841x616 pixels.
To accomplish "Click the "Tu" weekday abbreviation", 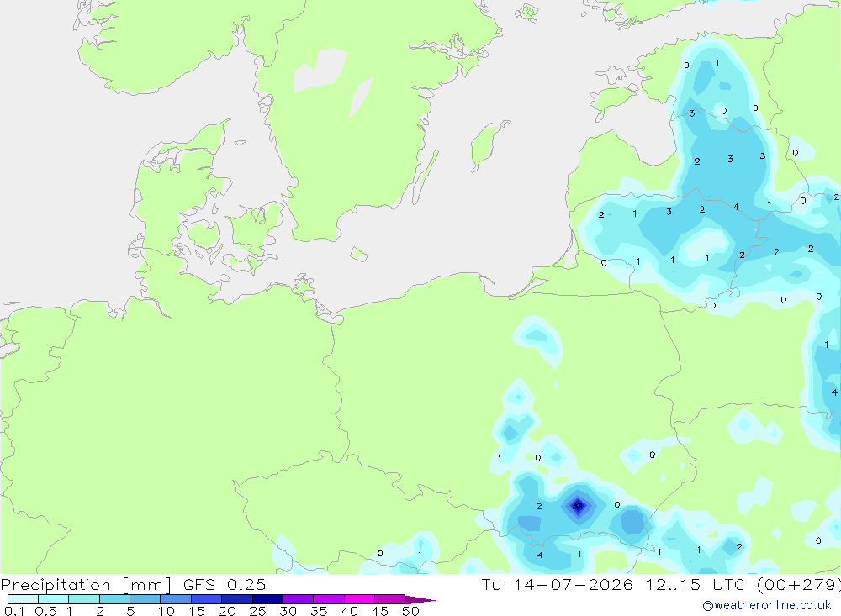I will 491,584.
